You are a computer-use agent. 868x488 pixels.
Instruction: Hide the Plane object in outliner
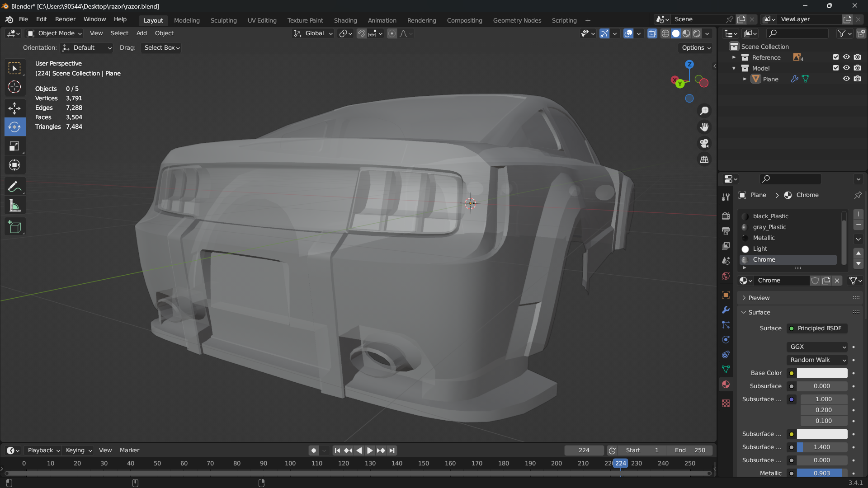click(846, 79)
